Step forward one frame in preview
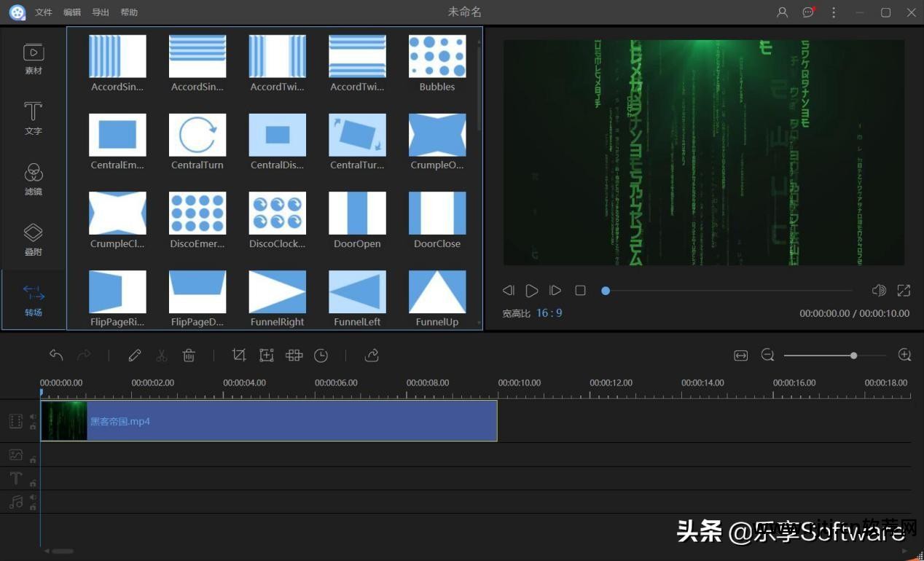The height and width of the screenshot is (561, 924). coord(555,291)
